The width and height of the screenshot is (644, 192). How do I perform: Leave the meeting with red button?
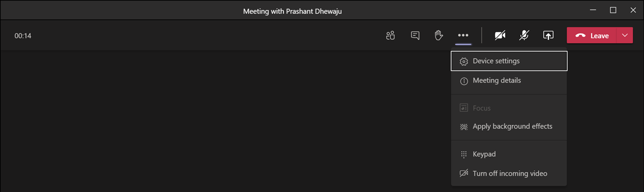[592, 35]
